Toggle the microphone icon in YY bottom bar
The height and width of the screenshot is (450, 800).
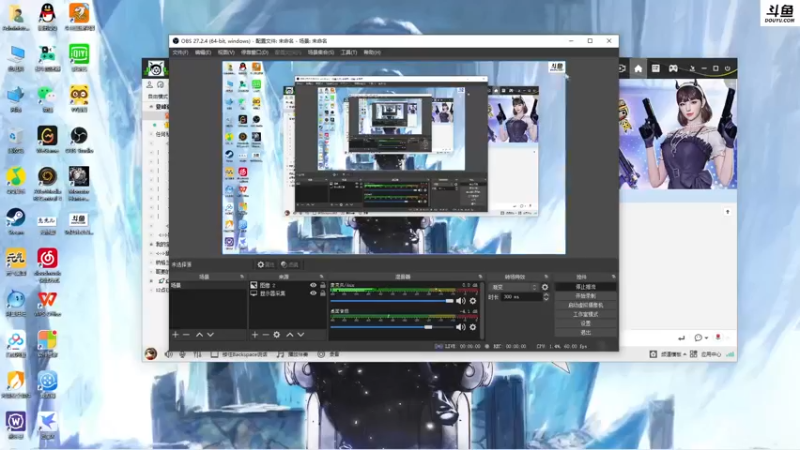pyautogui.click(x=183, y=354)
